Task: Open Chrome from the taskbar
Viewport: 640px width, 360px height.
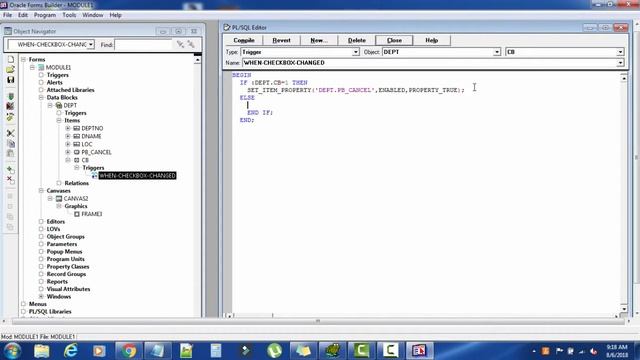Action: point(128,351)
